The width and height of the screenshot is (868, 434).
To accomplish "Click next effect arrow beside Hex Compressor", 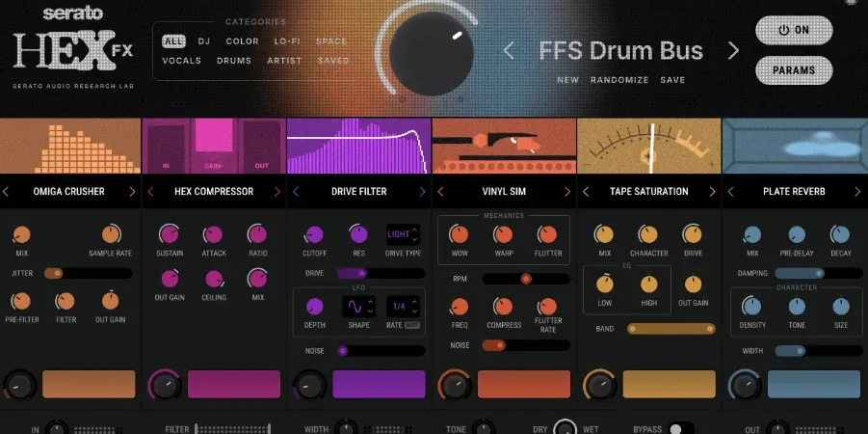I will coord(277,192).
